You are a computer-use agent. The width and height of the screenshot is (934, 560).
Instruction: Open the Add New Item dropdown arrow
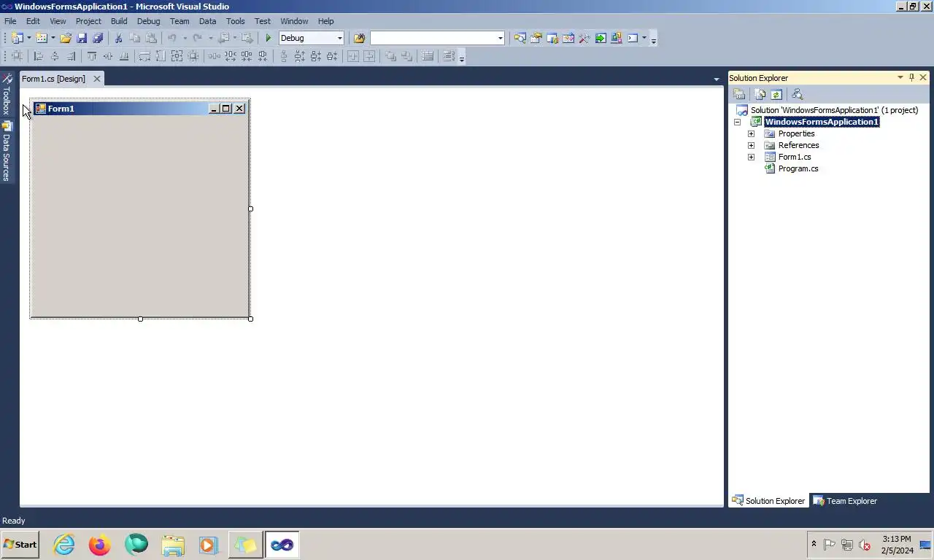pos(53,38)
